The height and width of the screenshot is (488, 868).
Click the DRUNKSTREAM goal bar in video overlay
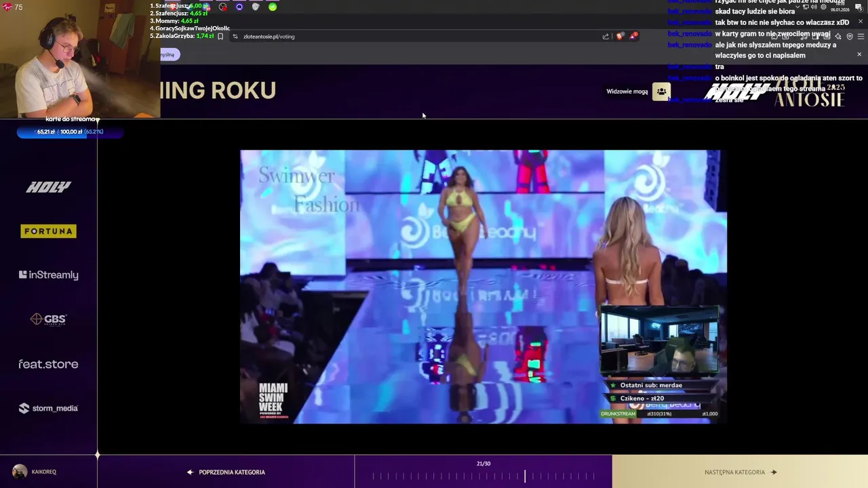coord(659,413)
